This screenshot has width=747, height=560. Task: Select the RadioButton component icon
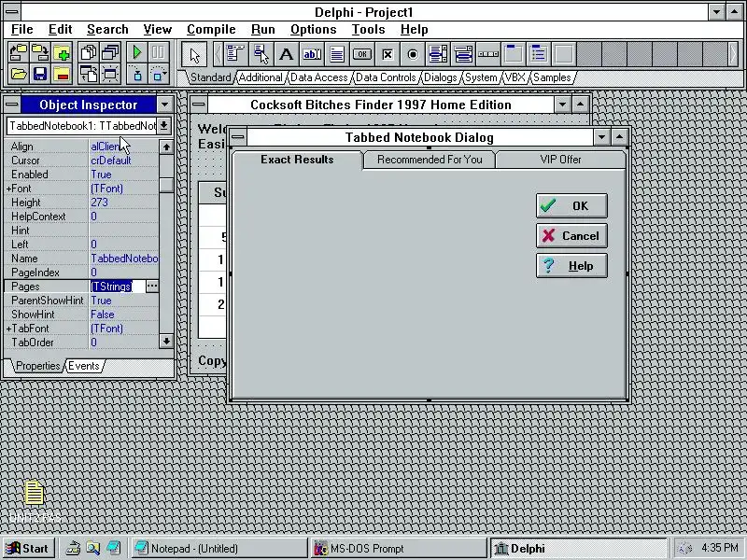[x=413, y=54]
